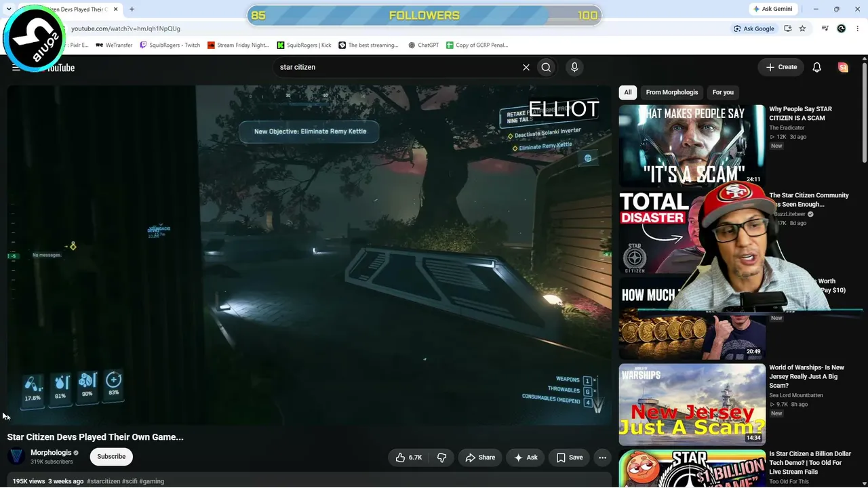Open the SquibRogers | Kick bookmark
868x488 pixels.
point(304,45)
